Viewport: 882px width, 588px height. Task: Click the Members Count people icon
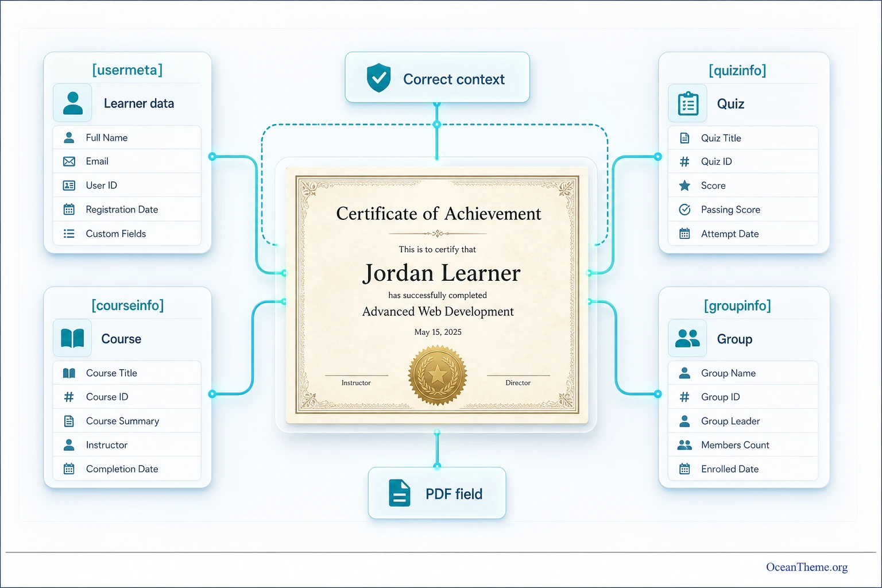point(684,445)
